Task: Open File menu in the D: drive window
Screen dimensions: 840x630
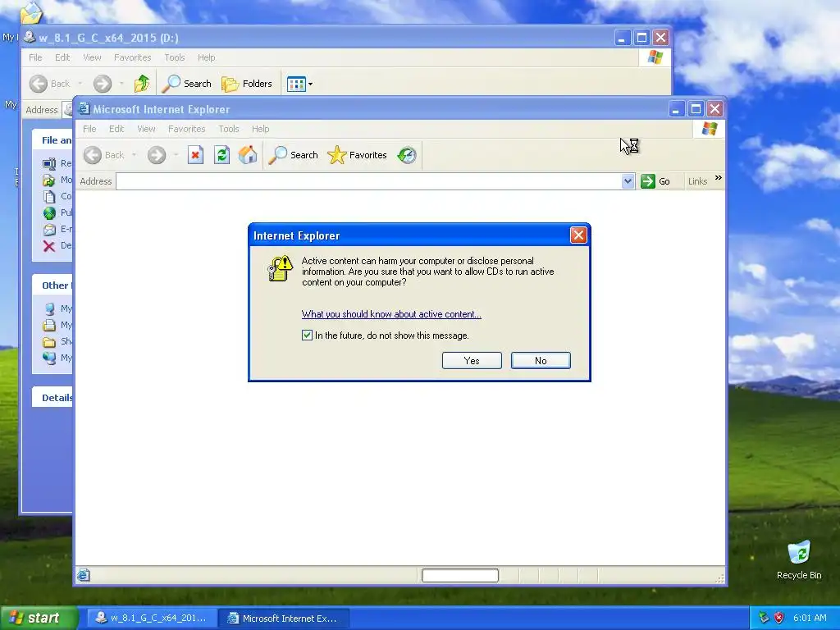Action: point(35,57)
